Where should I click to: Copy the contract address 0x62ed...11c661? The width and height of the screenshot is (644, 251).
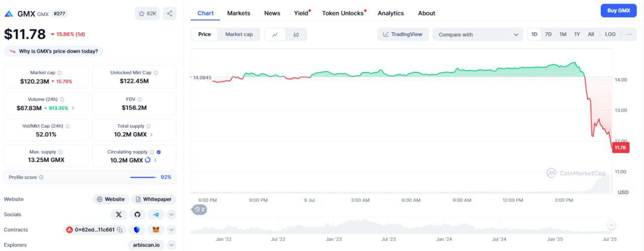click(120, 230)
